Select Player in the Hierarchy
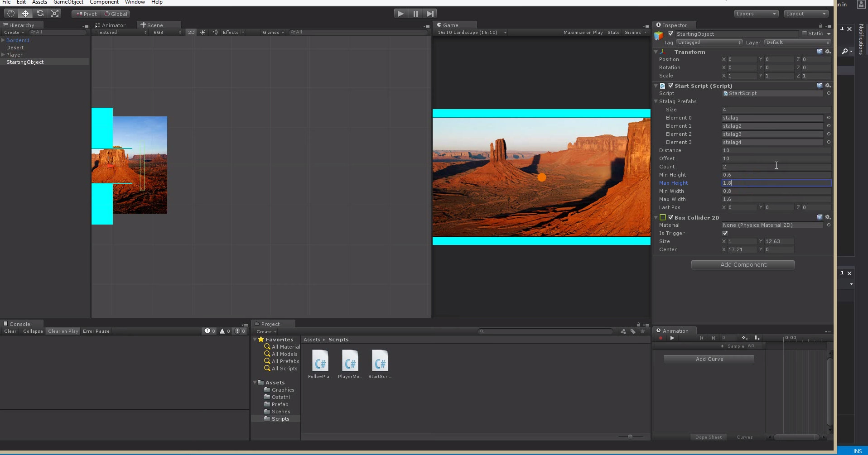The width and height of the screenshot is (868, 455). click(15, 55)
